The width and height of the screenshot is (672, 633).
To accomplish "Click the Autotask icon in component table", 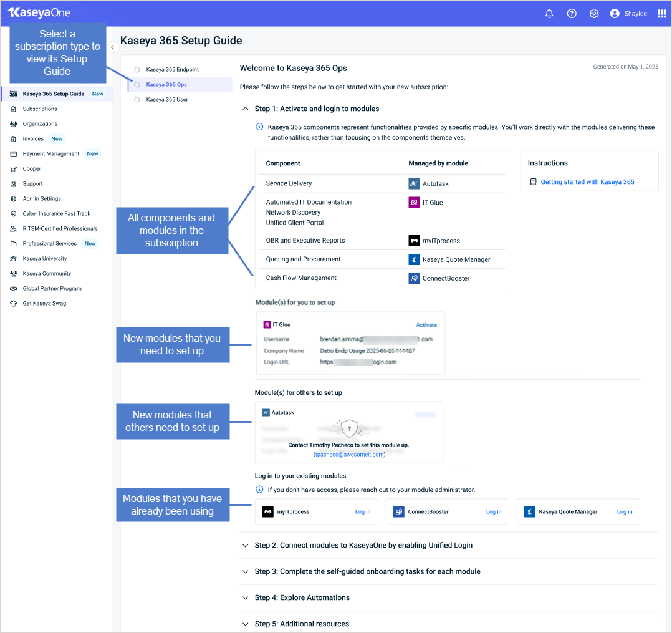I will (414, 183).
